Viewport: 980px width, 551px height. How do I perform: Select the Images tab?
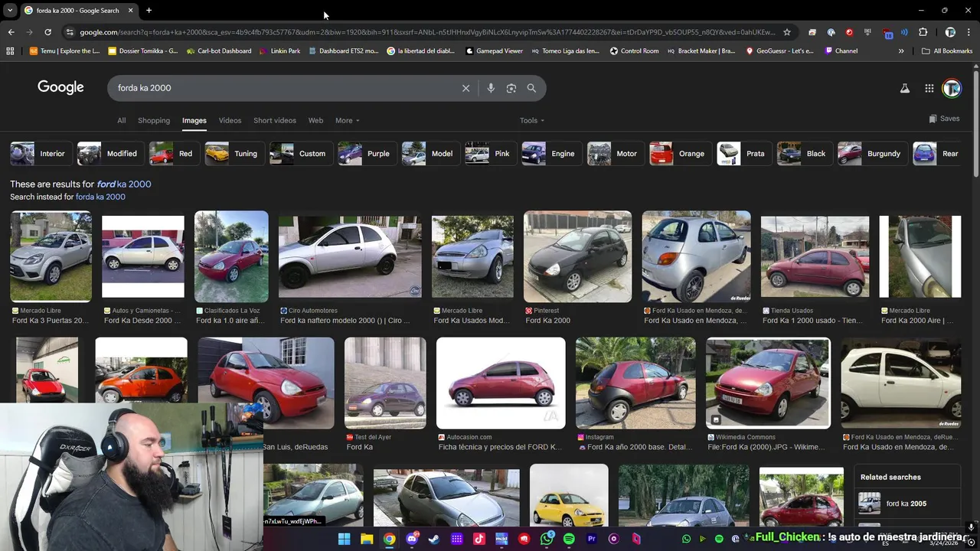click(194, 120)
